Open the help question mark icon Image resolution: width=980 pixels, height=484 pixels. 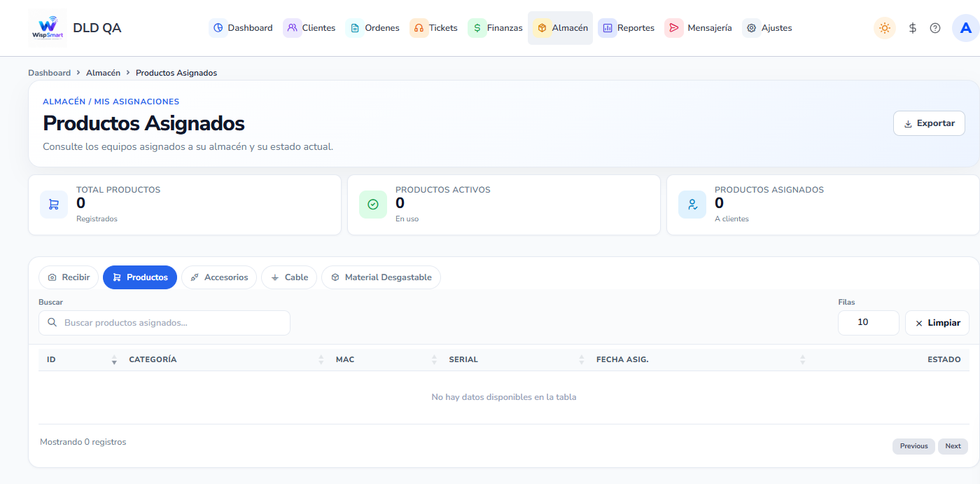tap(935, 28)
